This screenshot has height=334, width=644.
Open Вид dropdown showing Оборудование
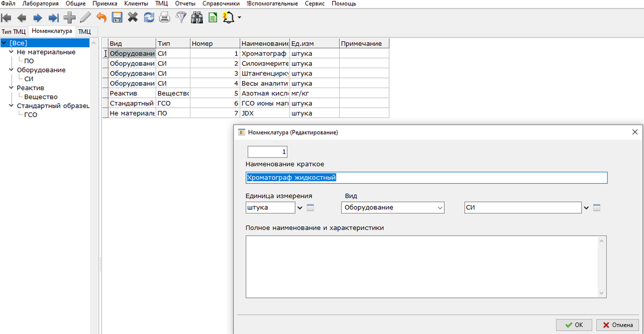point(393,207)
